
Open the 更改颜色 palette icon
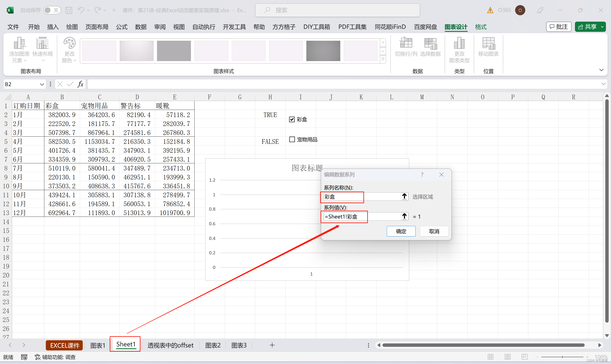tap(69, 50)
